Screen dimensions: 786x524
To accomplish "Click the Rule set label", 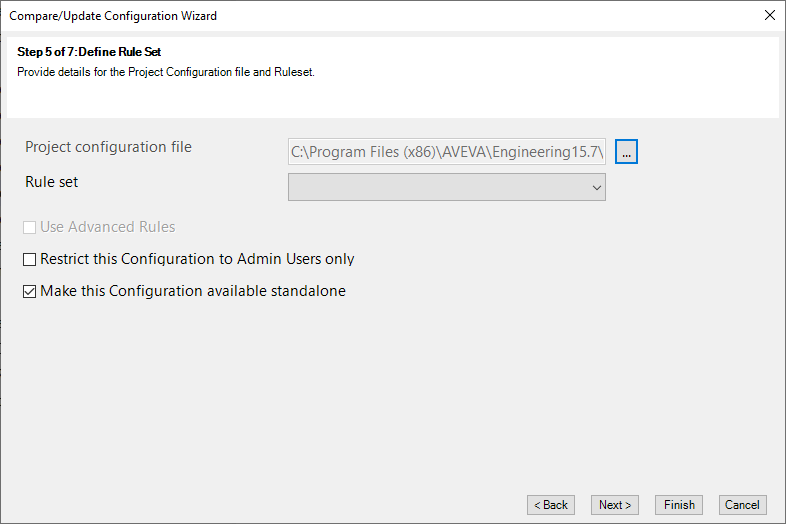I will [52, 182].
